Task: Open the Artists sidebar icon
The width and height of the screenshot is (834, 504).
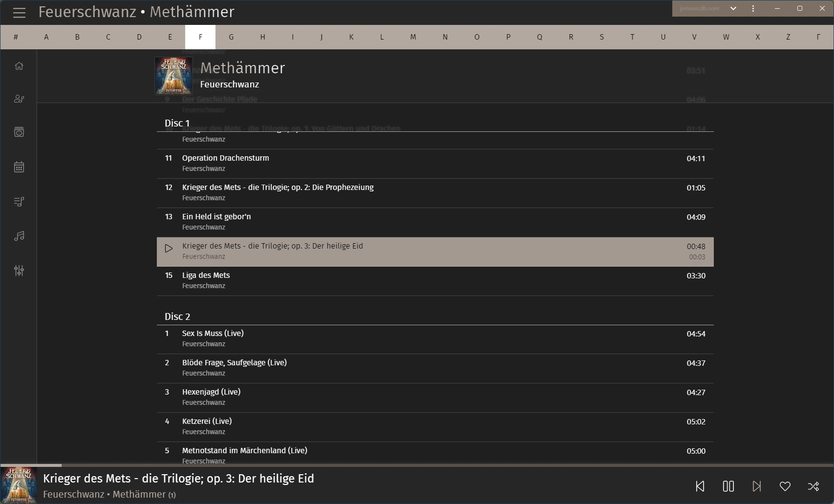Action: [x=19, y=99]
